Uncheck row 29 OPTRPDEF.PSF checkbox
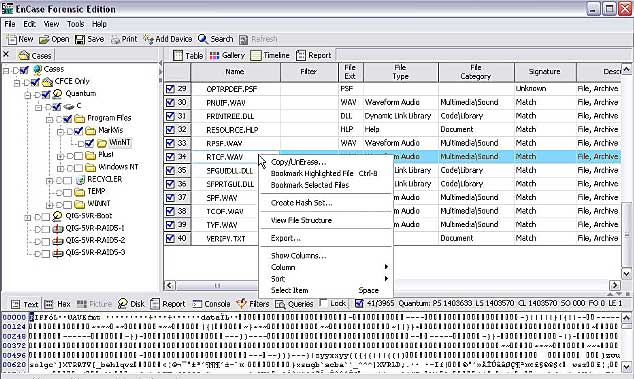The image size is (634, 379). point(170,89)
